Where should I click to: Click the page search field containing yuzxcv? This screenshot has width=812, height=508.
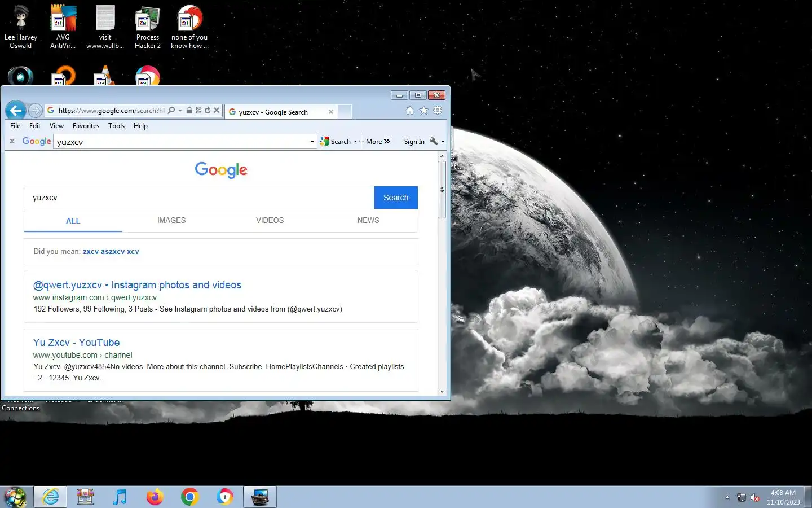(x=199, y=198)
